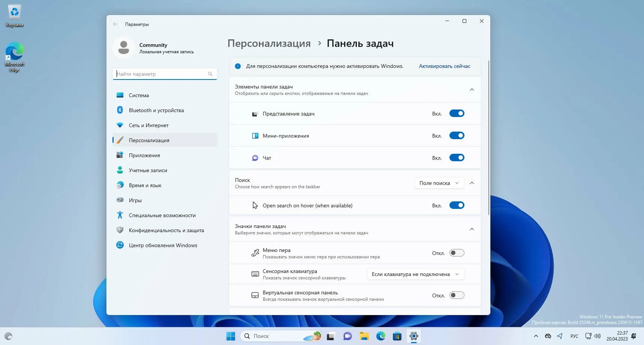
Task: Open Центр обновления Windows category
Action: click(165, 245)
